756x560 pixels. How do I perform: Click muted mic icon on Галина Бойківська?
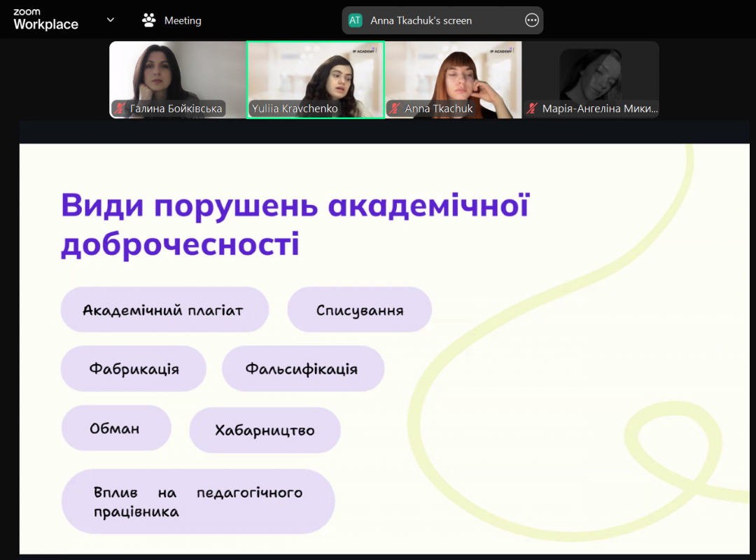(120, 108)
